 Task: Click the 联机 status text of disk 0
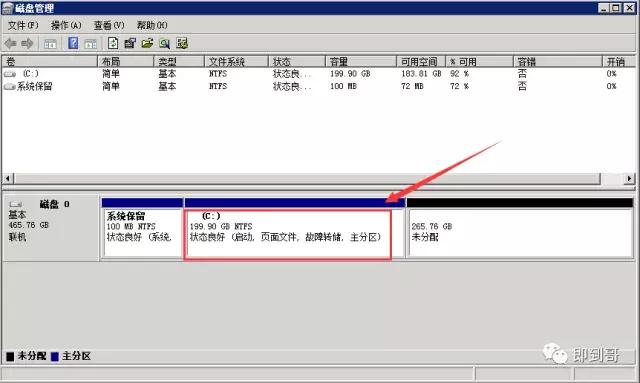pos(17,237)
